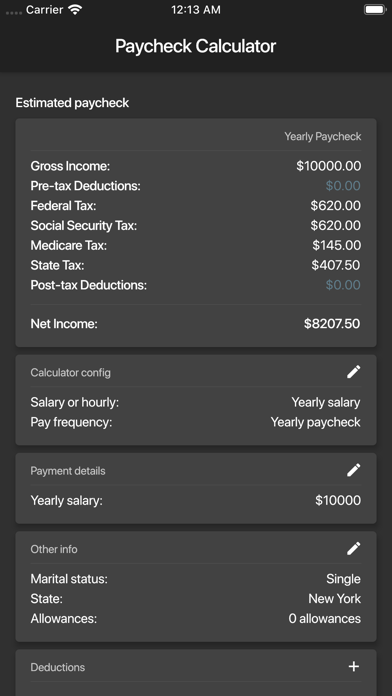Tap the Gross Income $10000.00 row

coord(196,166)
